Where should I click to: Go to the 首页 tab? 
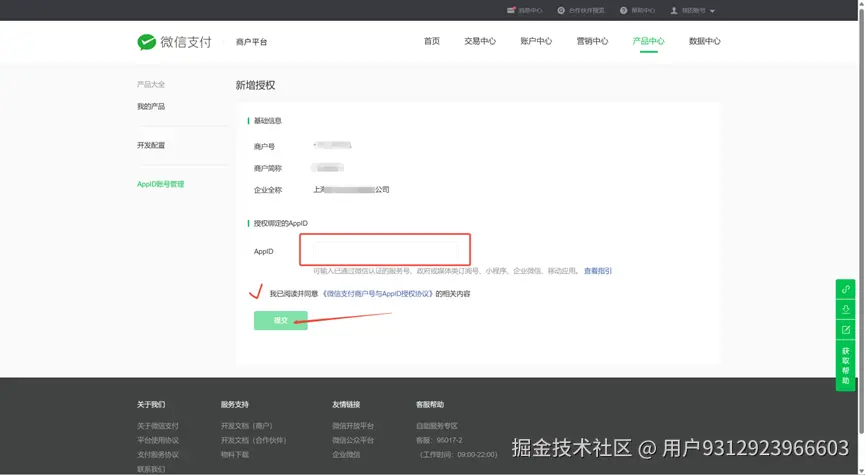click(432, 41)
